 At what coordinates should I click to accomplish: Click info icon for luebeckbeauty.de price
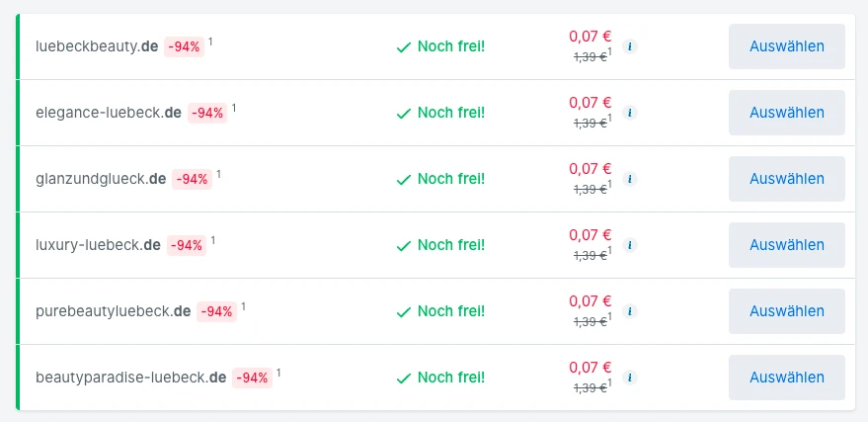pyautogui.click(x=631, y=46)
